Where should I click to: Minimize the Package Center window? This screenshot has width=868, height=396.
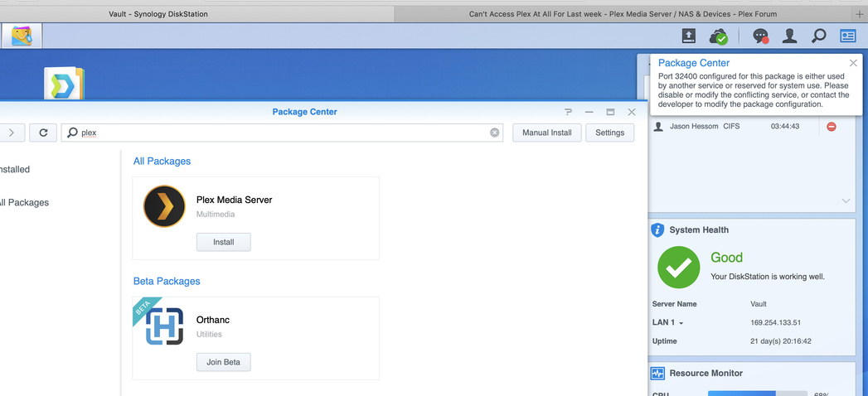point(589,112)
